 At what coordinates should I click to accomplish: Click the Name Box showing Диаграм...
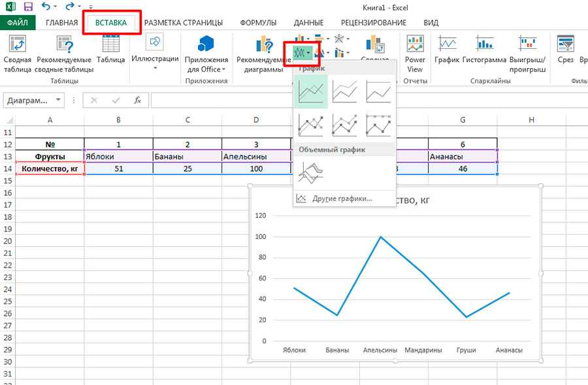[29, 100]
